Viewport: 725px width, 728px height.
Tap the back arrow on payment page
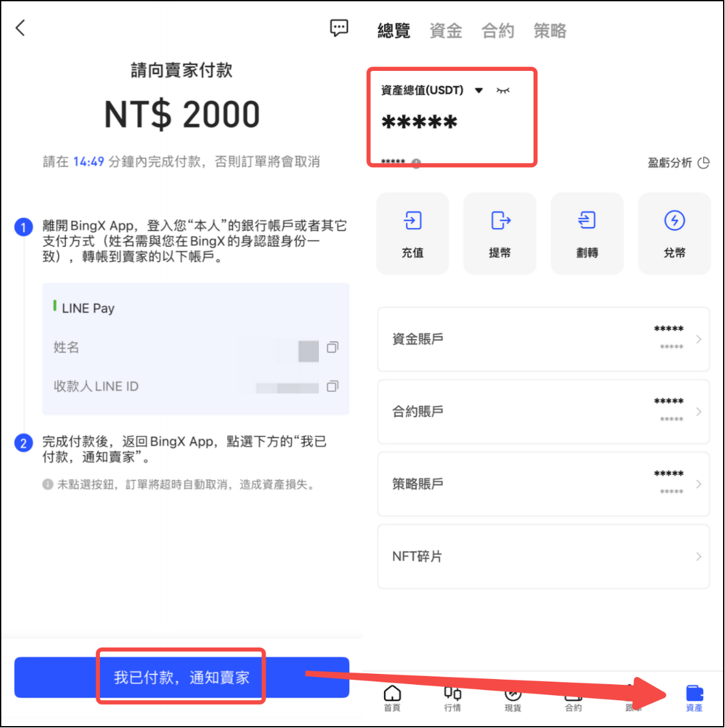tap(21, 28)
